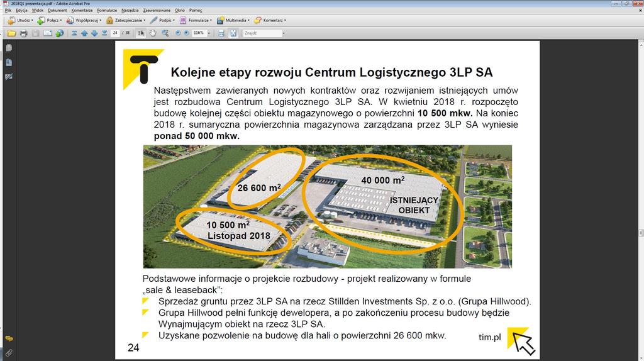Click the Acrobat PDF title bar icon
Screen dimensions: 644x361
6,3
